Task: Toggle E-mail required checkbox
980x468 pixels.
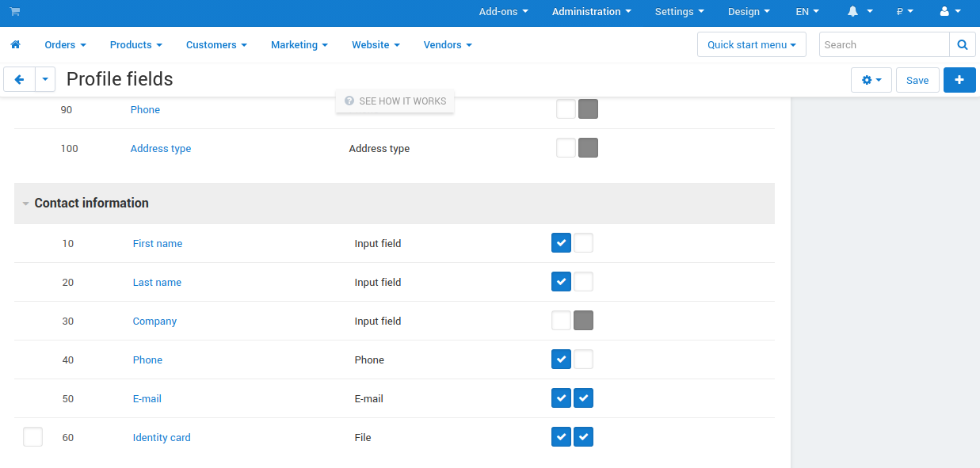Action: (583, 398)
